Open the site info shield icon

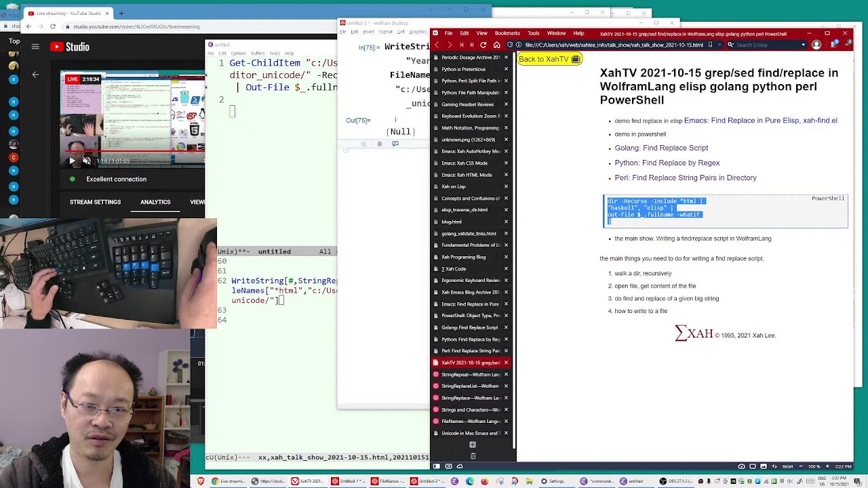pyautogui.click(x=509, y=45)
